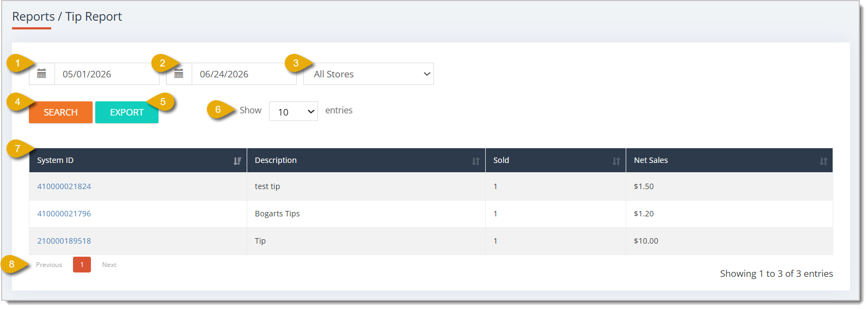
Task: Sort table by System ID column icon
Action: click(x=237, y=161)
